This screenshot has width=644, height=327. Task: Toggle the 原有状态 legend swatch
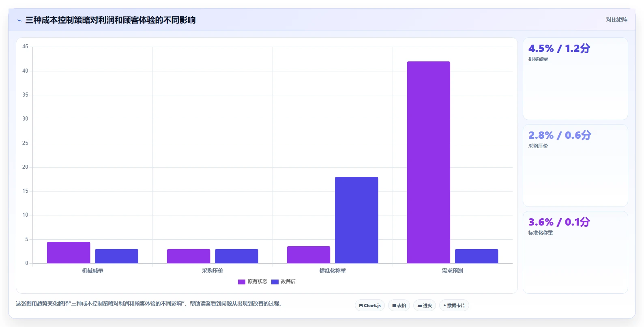[242, 282]
